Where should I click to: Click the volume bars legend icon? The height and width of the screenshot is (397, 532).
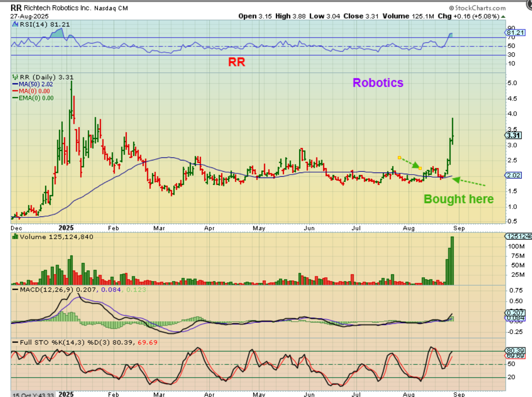click(15, 237)
